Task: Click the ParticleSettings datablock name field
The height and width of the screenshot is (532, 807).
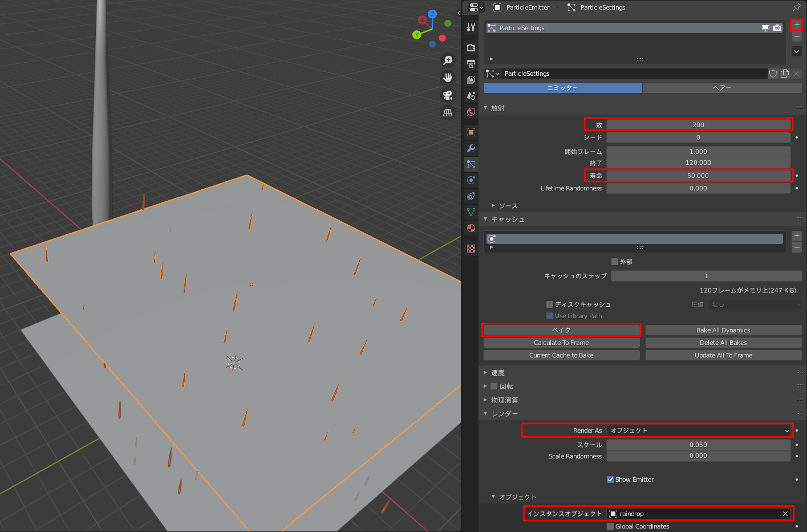Action: [634, 74]
